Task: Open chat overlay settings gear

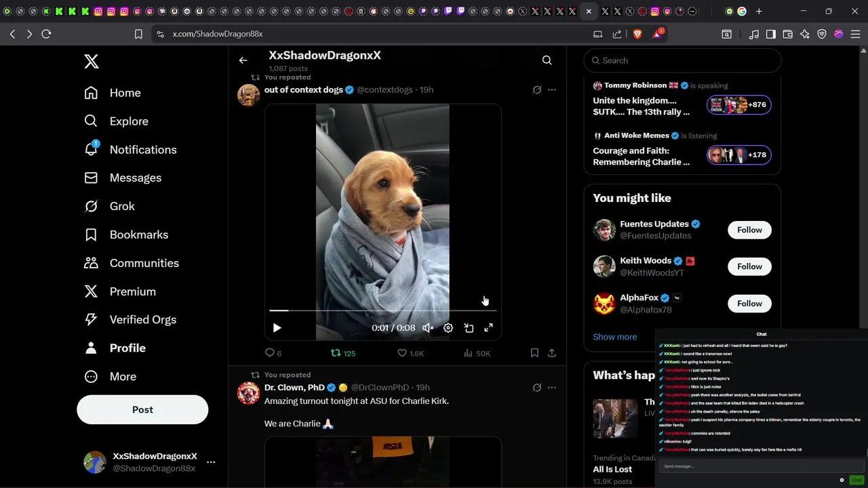Action: click(x=842, y=480)
